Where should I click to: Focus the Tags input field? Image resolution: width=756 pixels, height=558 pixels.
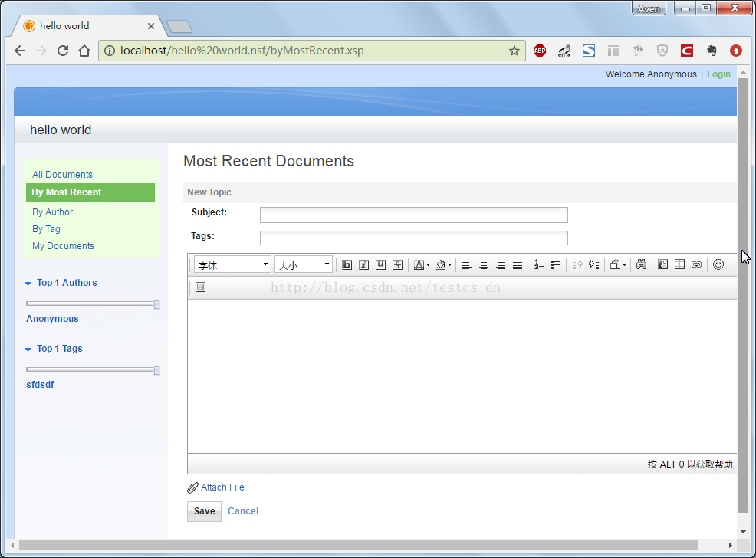click(x=414, y=238)
